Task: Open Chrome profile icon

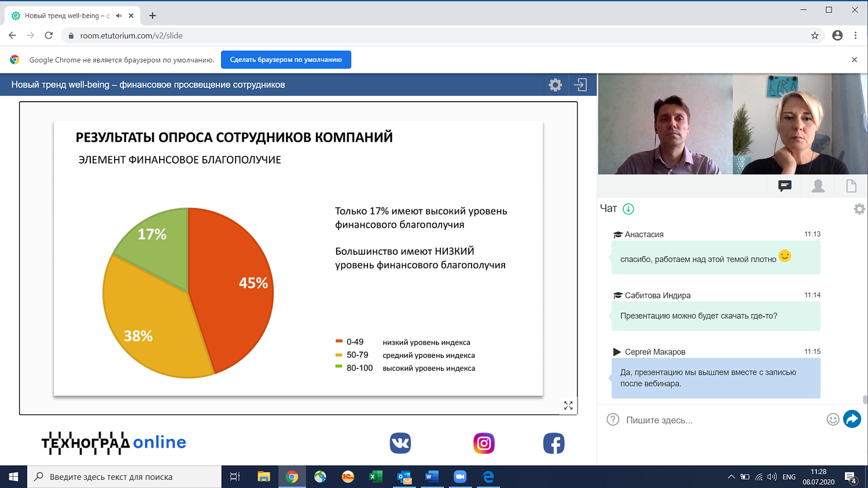Action: coord(837,35)
